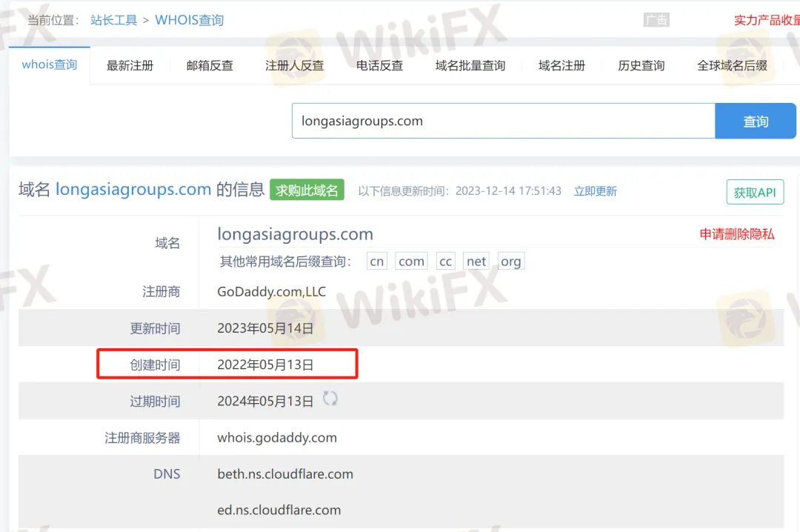Select the org suffix option

(510, 262)
